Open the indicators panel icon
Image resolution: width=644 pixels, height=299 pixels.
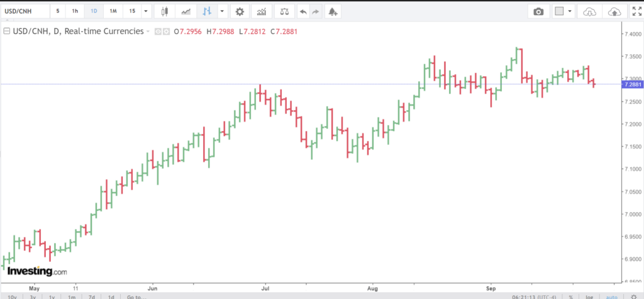(x=262, y=11)
